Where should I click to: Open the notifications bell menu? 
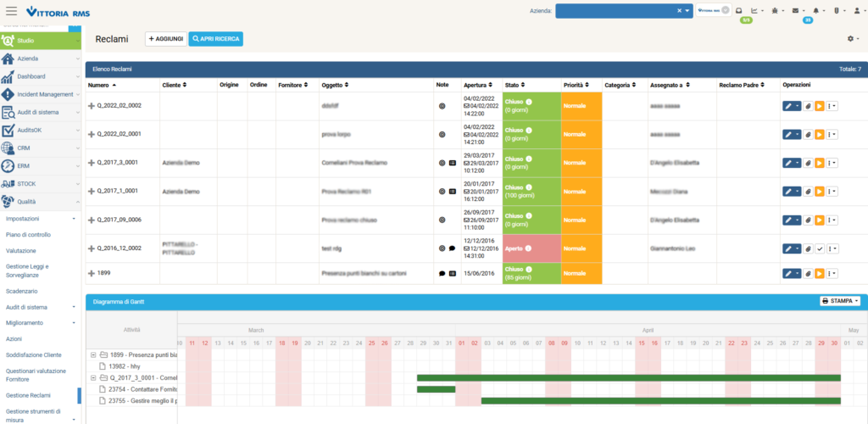(x=817, y=10)
